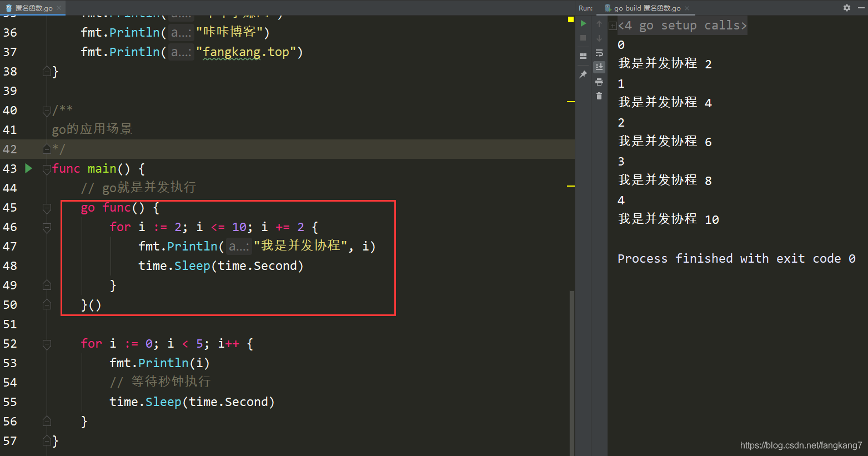
Task: Select the go build 匿名函数.go run tab
Action: [x=647, y=8]
